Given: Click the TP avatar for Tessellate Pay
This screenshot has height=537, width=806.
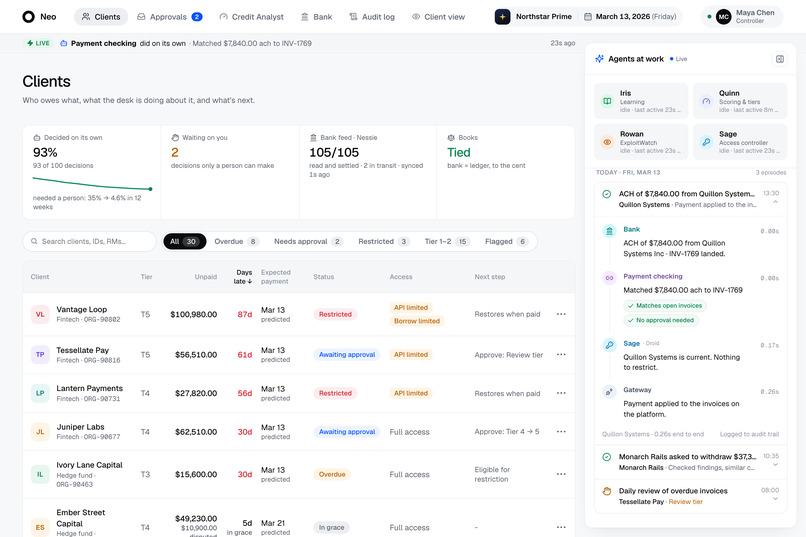Looking at the screenshot, I should [x=40, y=355].
